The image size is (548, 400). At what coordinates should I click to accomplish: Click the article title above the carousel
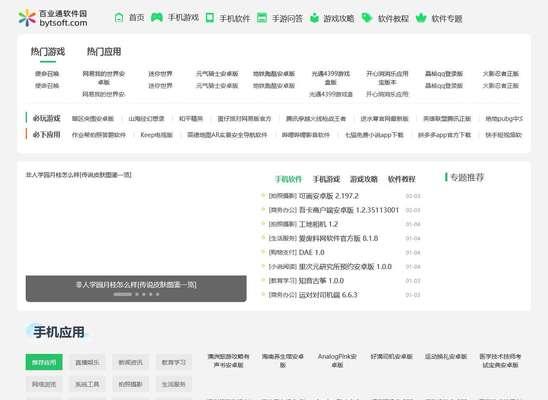(79, 175)
